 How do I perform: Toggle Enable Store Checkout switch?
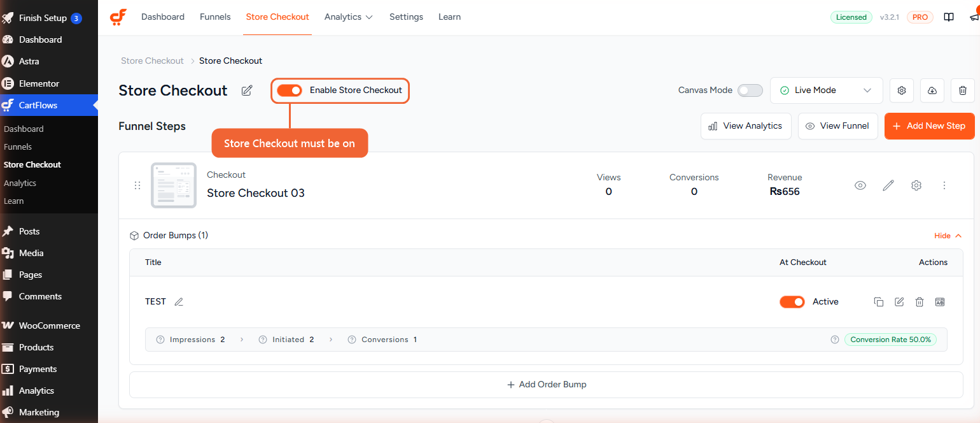pos(290,90)
